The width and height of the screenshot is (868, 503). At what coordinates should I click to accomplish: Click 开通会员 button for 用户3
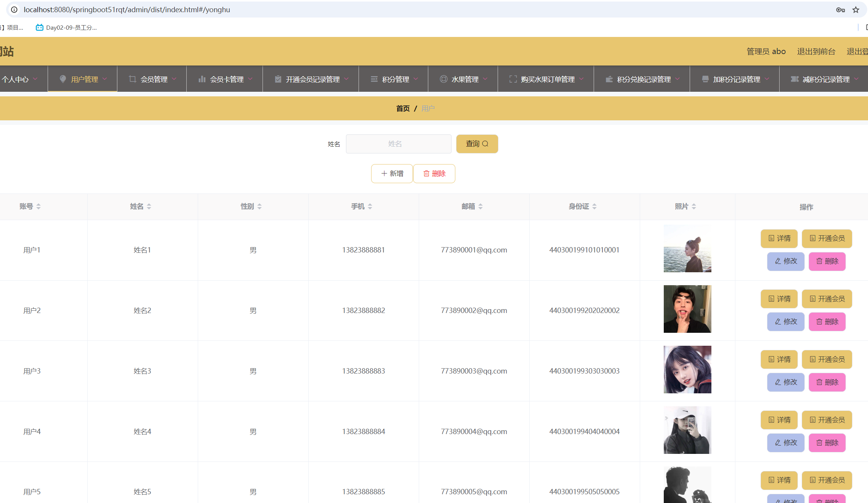[x=826, y=359]
